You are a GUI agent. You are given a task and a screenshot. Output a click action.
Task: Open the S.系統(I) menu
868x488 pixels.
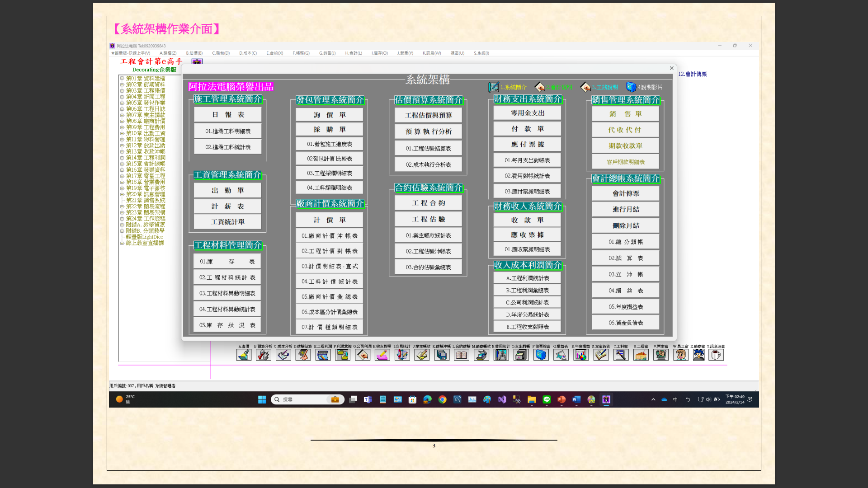[481, 53]
